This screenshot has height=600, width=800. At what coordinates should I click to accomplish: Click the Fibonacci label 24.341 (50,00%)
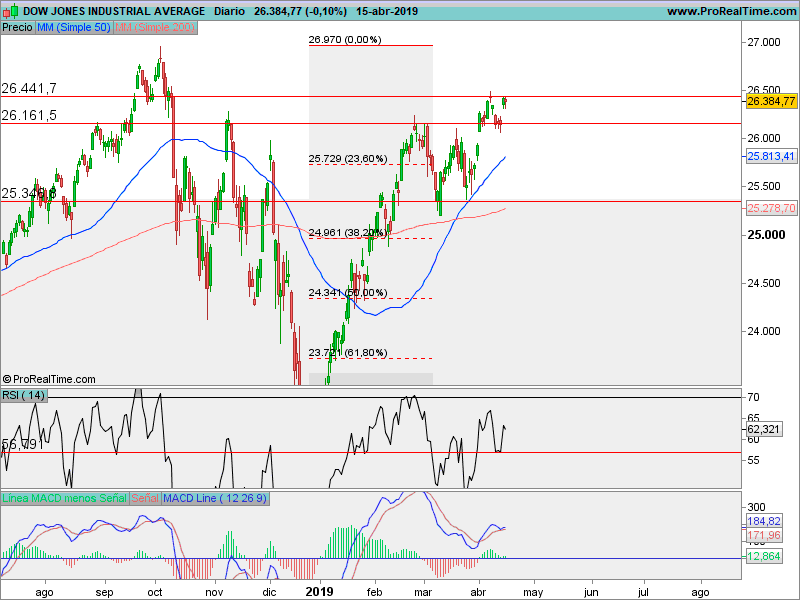(348, 292)
